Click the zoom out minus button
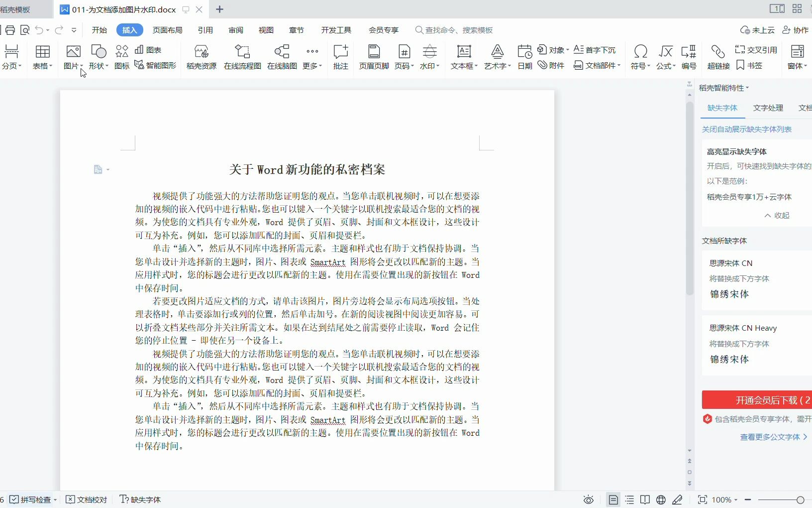 point(748,500)
